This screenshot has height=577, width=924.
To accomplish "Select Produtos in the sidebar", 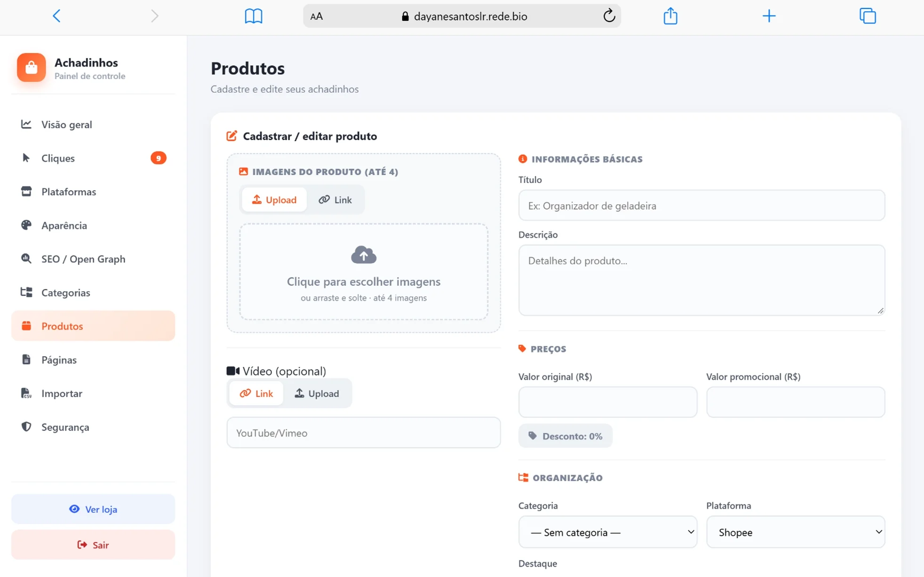I will (93, 326).
